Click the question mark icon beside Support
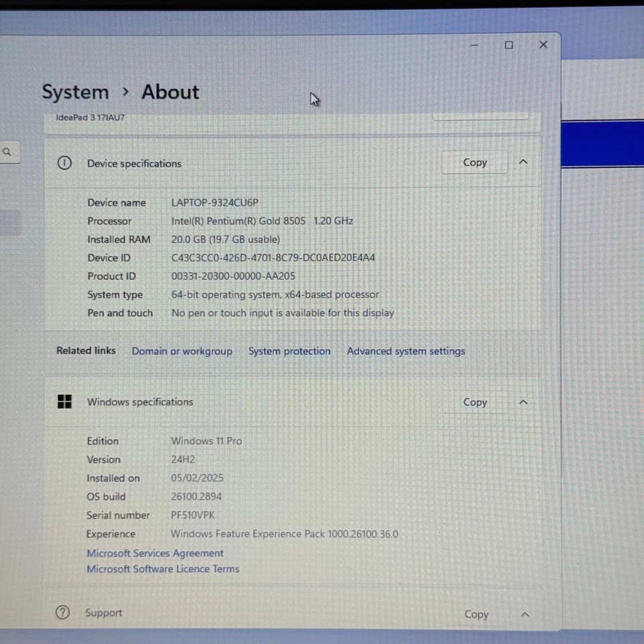The width and height of the screenshot is (644, 644). [x=62, y=612]
